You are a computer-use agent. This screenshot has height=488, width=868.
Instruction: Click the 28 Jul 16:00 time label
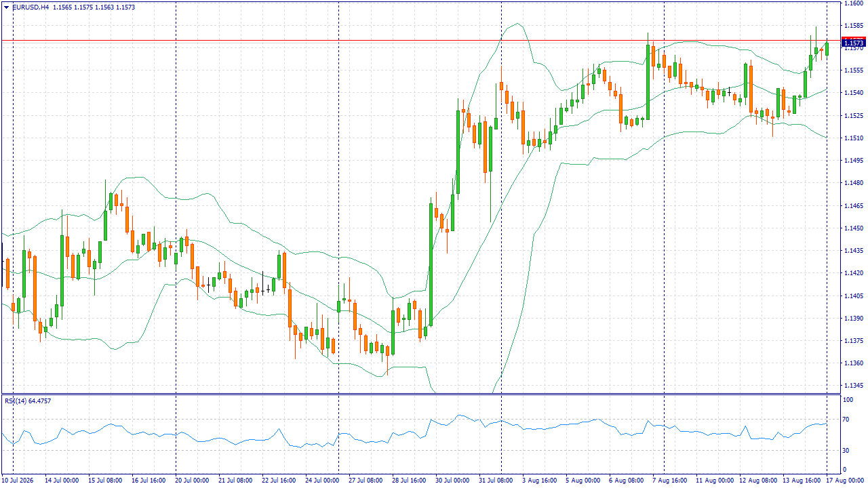point(409,481)
